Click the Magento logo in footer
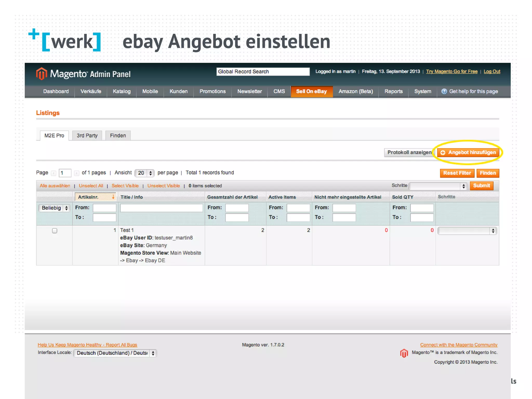532x399 pixels. click(x=404, y=353)
